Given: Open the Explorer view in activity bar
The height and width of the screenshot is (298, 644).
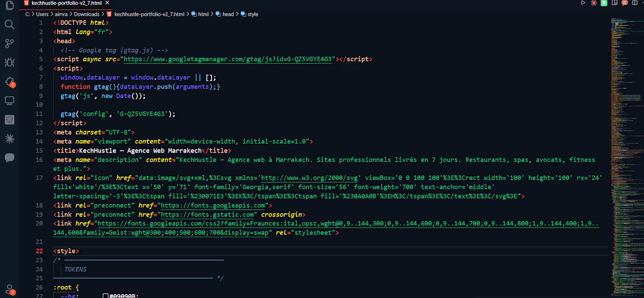Looking at the screenshot, I should click(9, 5).
